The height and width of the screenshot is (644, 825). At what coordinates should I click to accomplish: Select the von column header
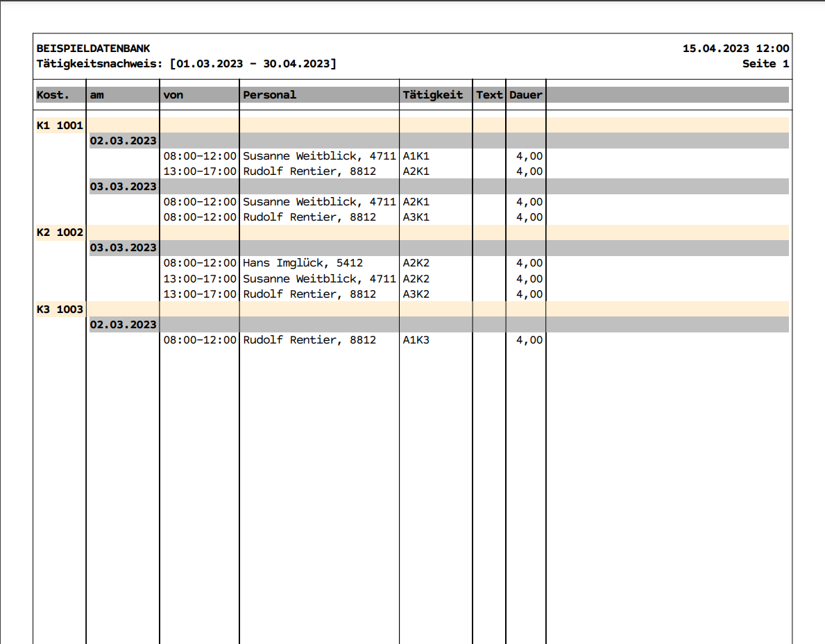(173, 95)
